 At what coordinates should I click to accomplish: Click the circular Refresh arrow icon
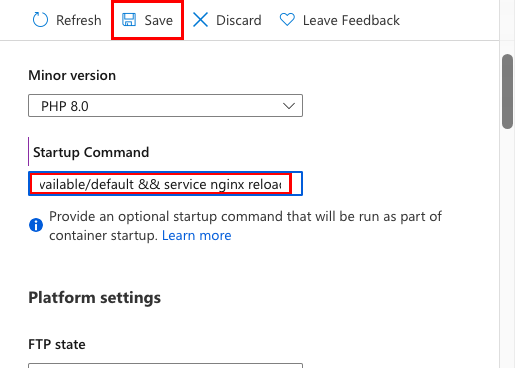40,20
